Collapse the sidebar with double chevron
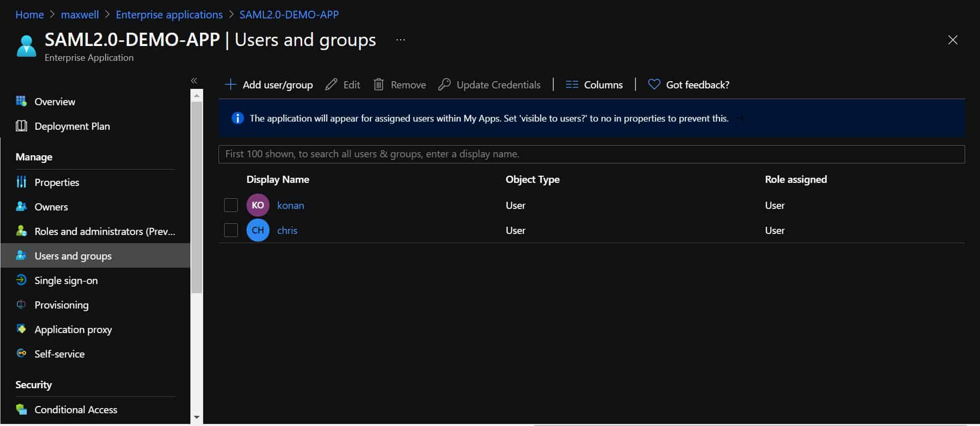 click(x=194, y=81)
